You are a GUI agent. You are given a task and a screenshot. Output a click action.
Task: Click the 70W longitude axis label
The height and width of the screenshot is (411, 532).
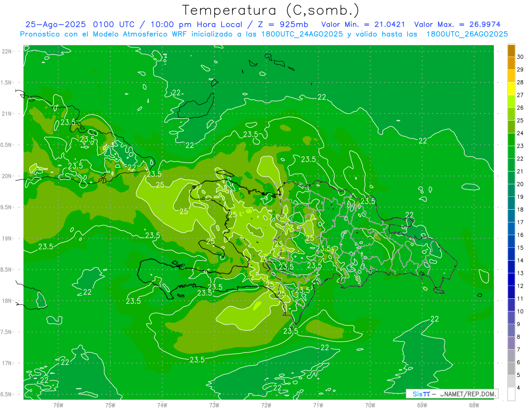click(370, 405)
